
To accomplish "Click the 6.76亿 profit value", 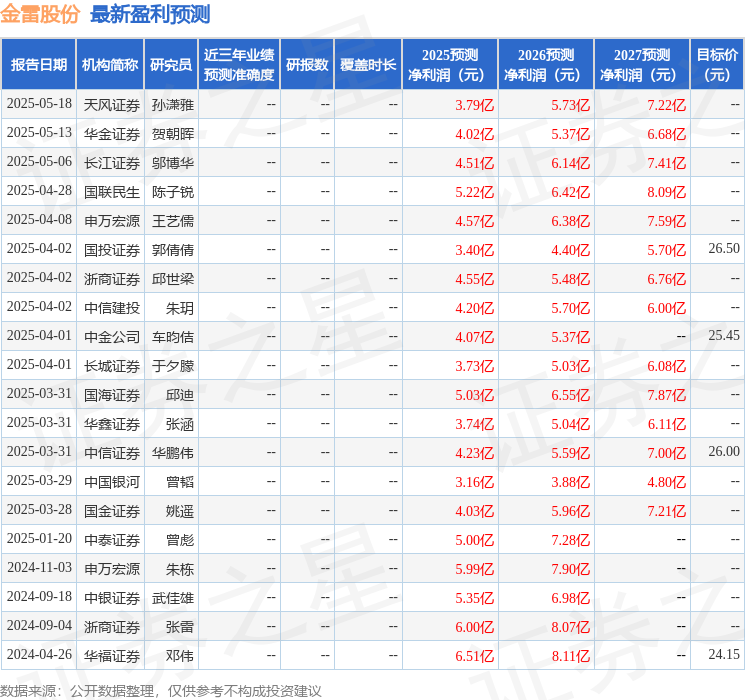I will [666, 279].
